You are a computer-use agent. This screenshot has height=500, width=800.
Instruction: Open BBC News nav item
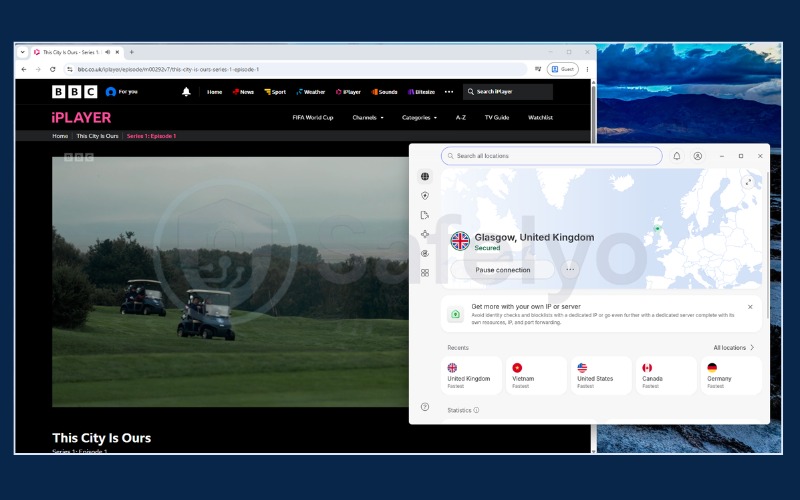coord(243,92)
